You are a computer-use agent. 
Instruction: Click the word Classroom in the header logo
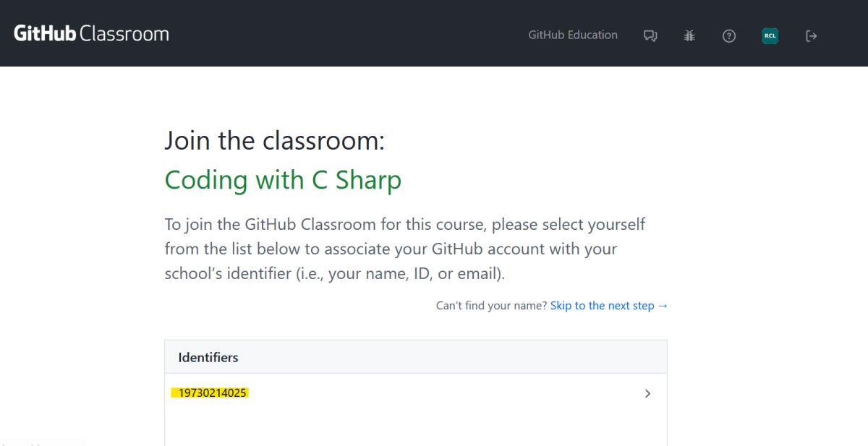tap(124, 34)
